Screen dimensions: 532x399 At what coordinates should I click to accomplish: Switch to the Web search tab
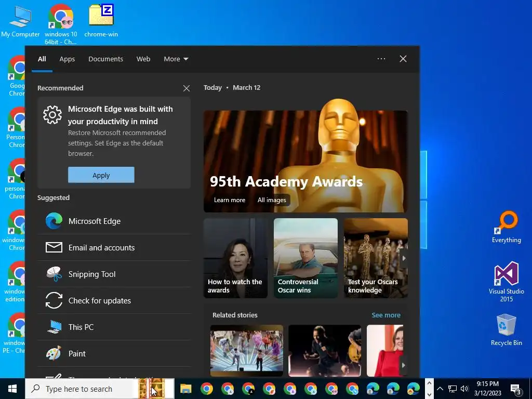point(143,59)
